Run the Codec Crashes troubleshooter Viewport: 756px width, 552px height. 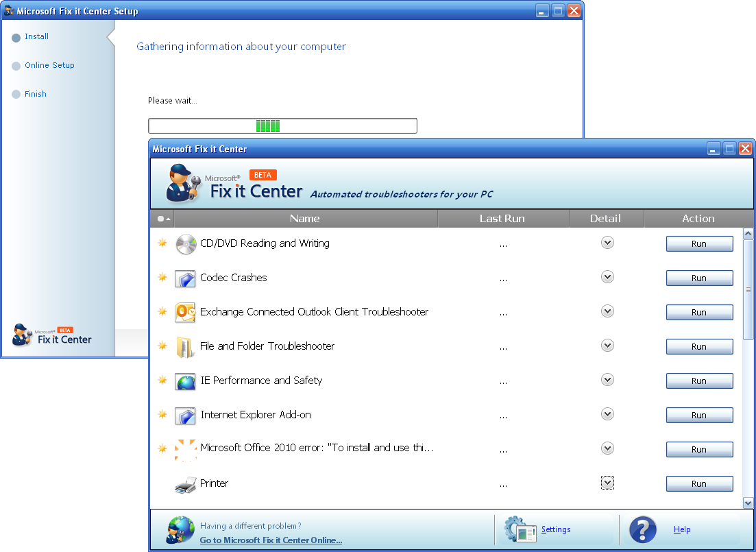(700, 278)
